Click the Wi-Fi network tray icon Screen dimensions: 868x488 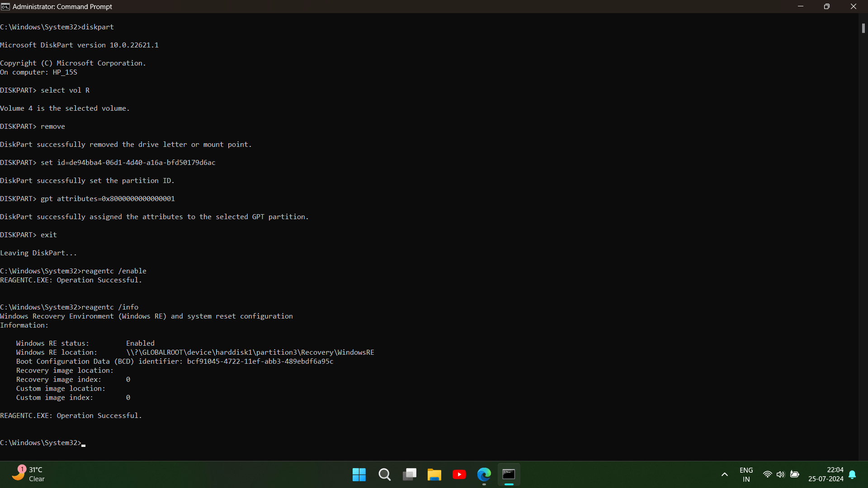pos(767,474)
